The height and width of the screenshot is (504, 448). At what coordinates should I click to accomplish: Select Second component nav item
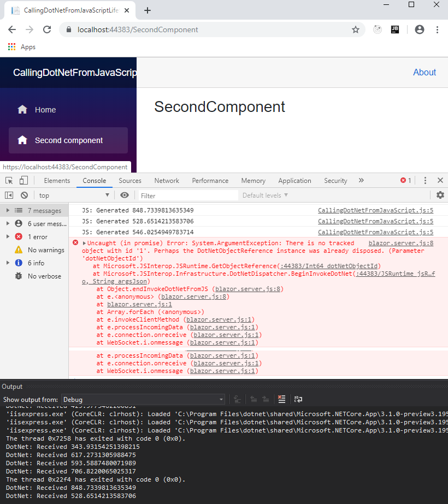pos(68,140)
